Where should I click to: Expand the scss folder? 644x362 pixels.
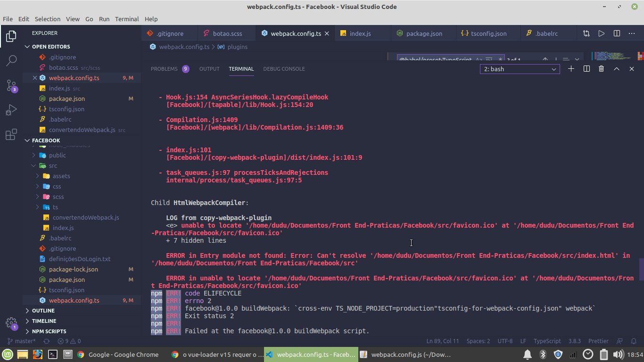tap(82, 197)
